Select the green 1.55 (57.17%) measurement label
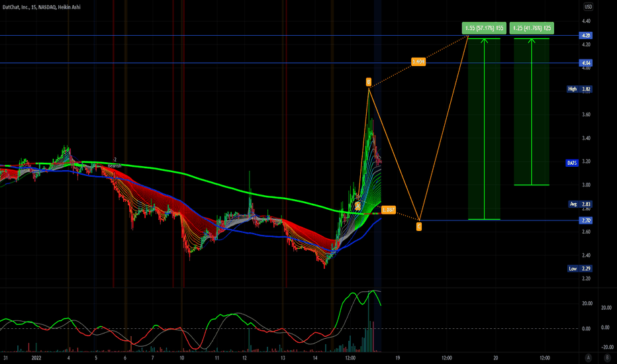 coord(484,28)
